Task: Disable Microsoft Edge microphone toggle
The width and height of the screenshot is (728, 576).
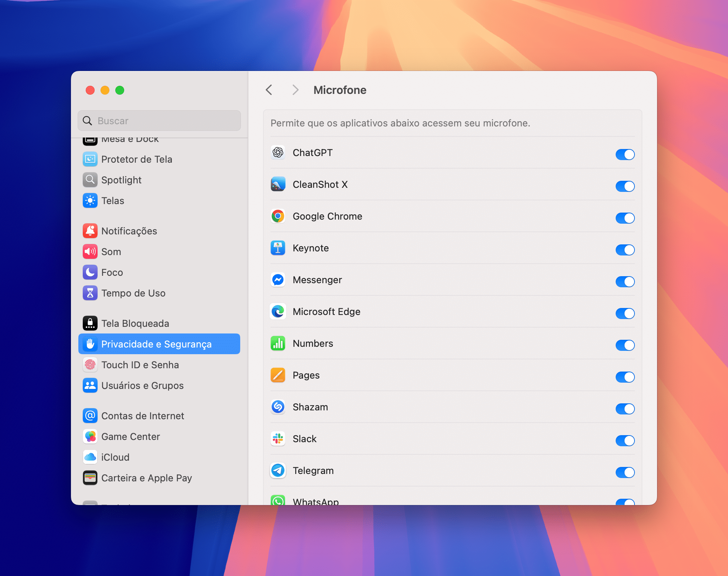Action: [x=625, y=313]
